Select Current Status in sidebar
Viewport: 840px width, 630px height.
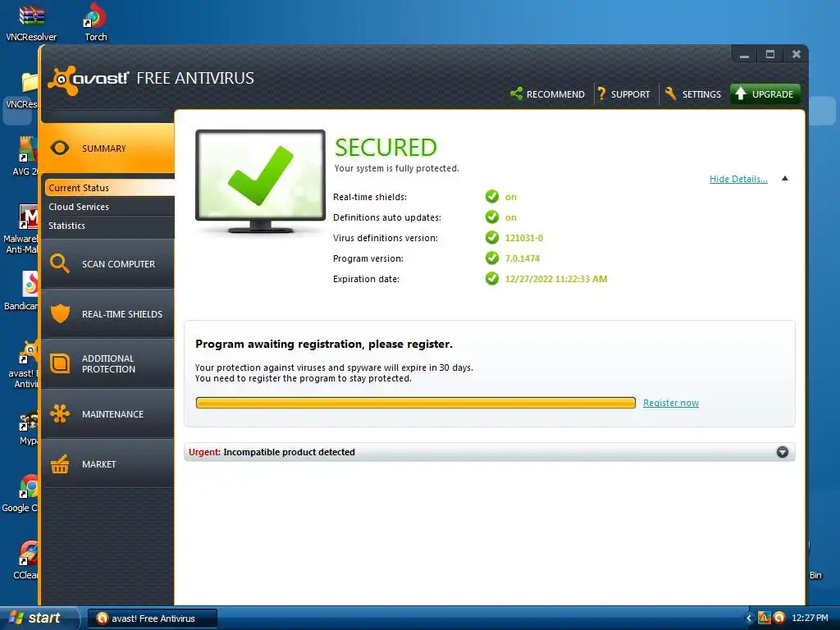[x=109, y=188]
